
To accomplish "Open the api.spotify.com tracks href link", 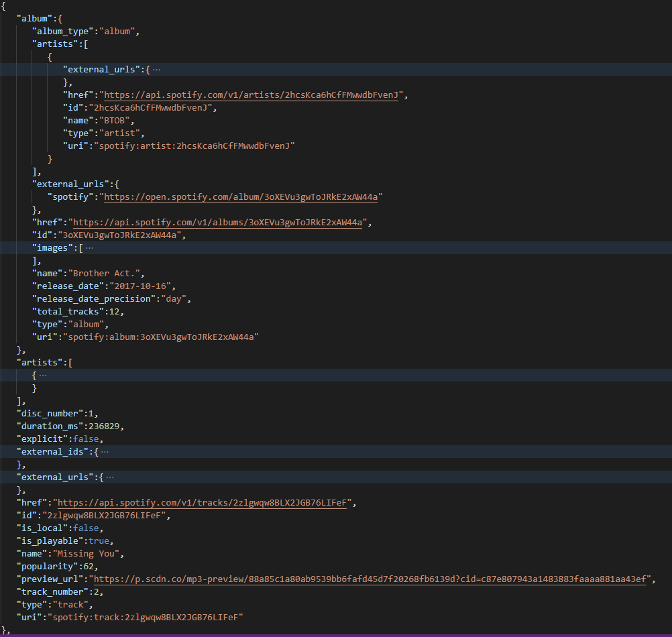I will tap(202, 502).
